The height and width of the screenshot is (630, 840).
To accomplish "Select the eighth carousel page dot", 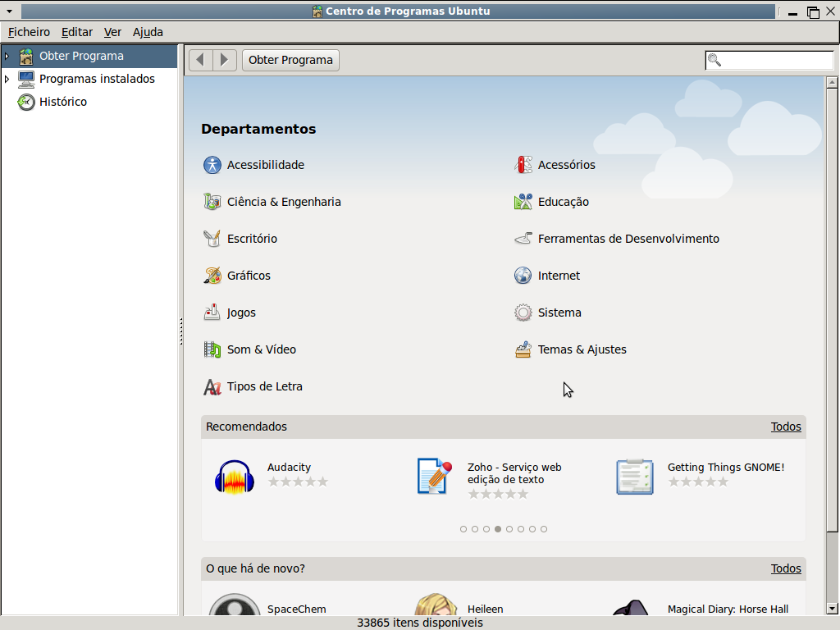I will pos(544,529).
